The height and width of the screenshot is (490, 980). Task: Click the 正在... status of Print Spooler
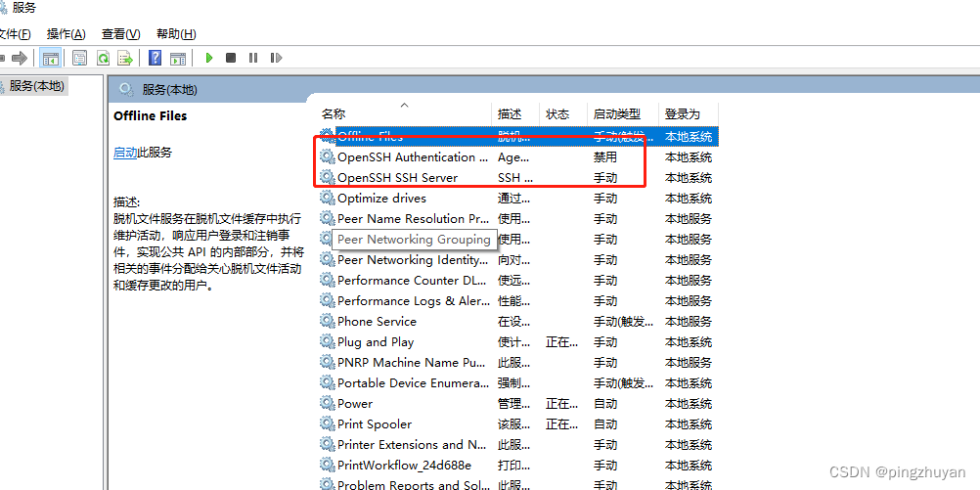pos(561,423)
